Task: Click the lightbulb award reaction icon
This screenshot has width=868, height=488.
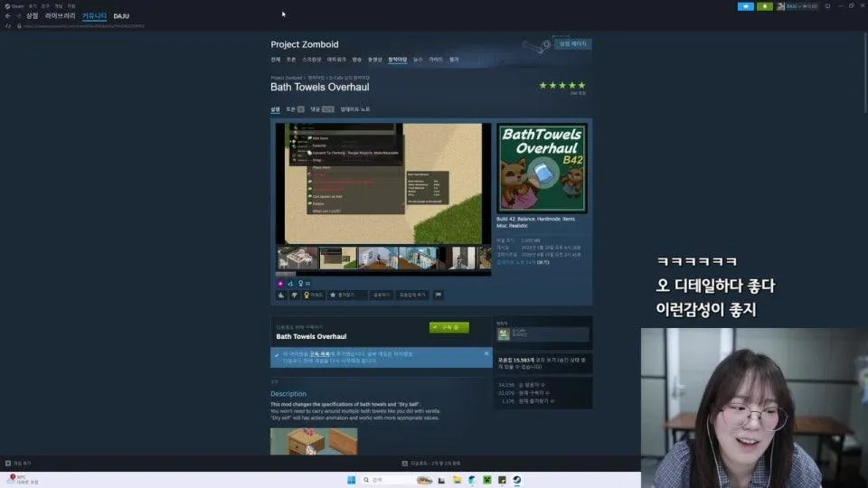Action: click(x=300, y=283)
